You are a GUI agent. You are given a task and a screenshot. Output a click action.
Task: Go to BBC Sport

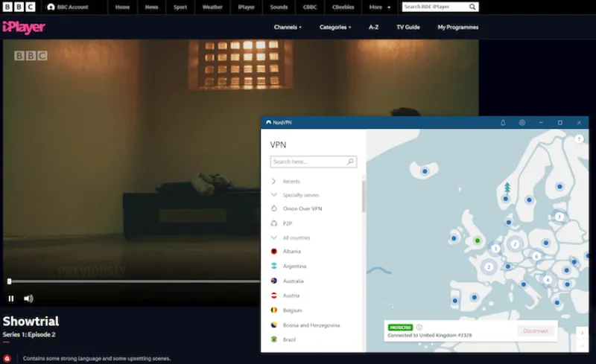(x=180, y=7)
